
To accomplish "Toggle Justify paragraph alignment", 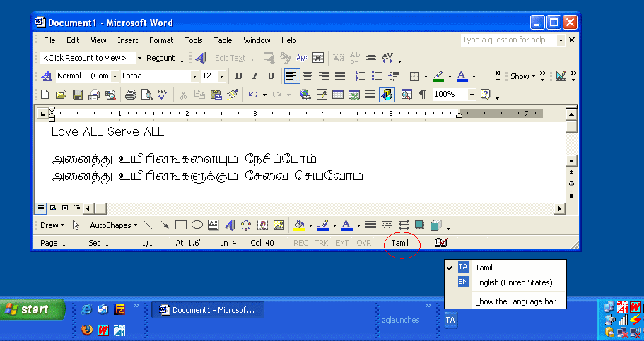I will point(340,76).
